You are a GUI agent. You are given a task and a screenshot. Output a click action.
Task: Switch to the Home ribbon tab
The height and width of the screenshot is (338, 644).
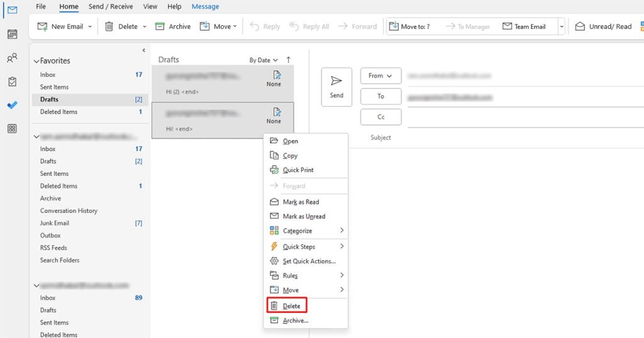[69, 6]
